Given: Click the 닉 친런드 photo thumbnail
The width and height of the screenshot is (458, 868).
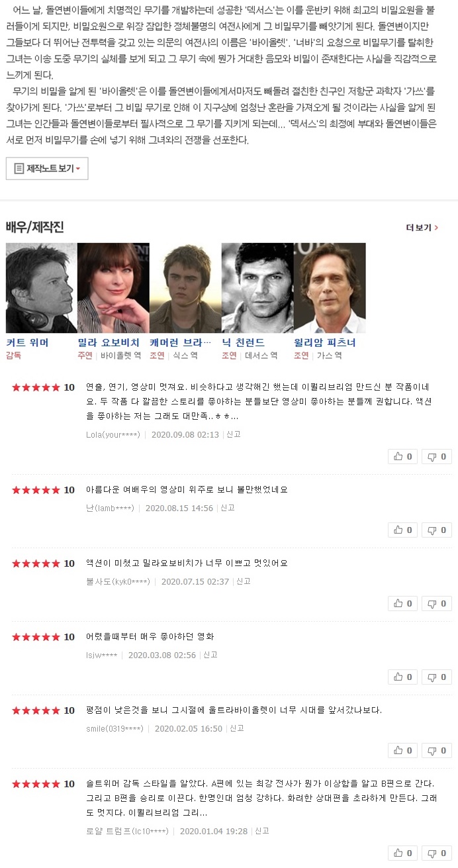Looking at the screenshot, I should (x=257, y=288).
